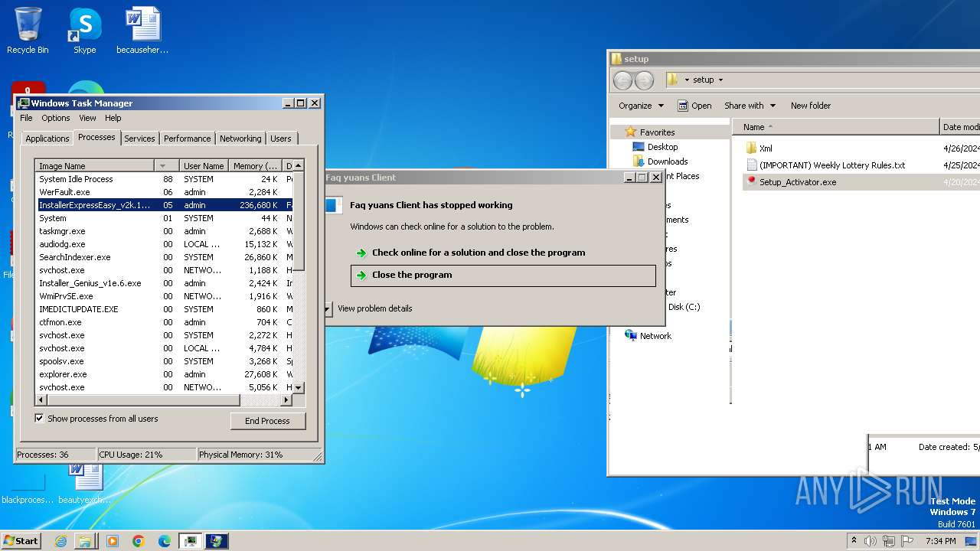Open the Action Center flag icon
This screenshot has width=980, height=551.
tap(907, 541)
